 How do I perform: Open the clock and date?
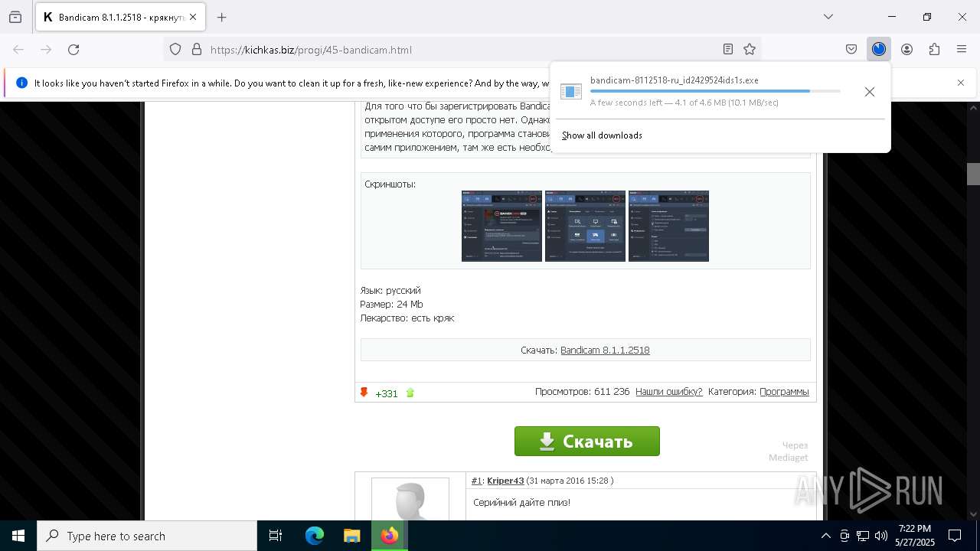click(x=915, y=536)
